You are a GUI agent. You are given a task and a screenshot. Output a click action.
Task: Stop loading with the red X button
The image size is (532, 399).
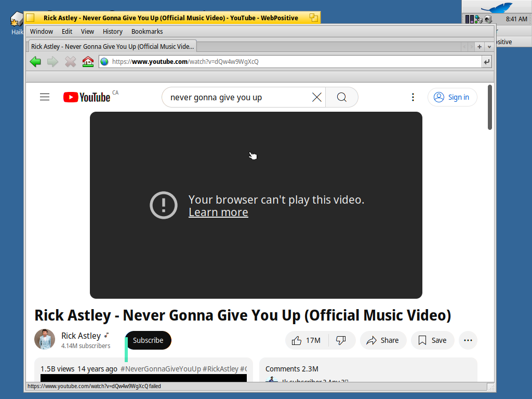pyautogui.click(x=70, y=62)
